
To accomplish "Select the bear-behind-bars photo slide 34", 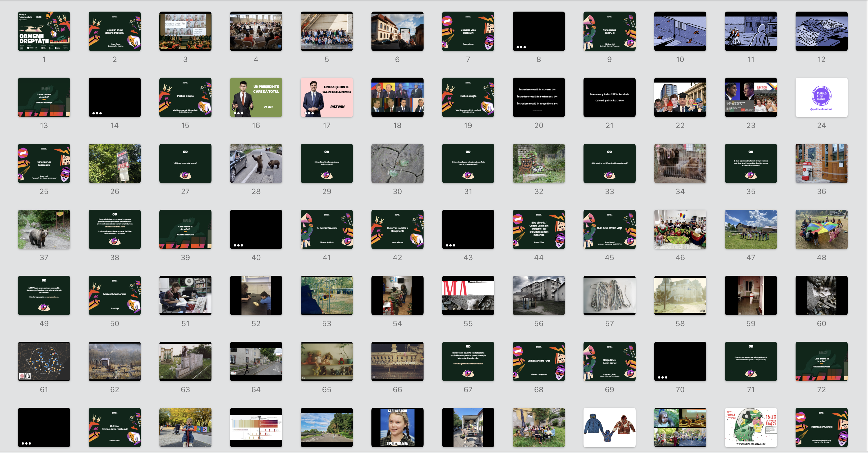I will (x=680, y=163).
